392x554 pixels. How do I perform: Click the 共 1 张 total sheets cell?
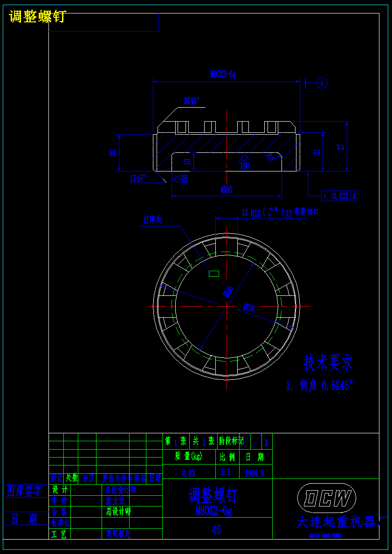[204, 441]
